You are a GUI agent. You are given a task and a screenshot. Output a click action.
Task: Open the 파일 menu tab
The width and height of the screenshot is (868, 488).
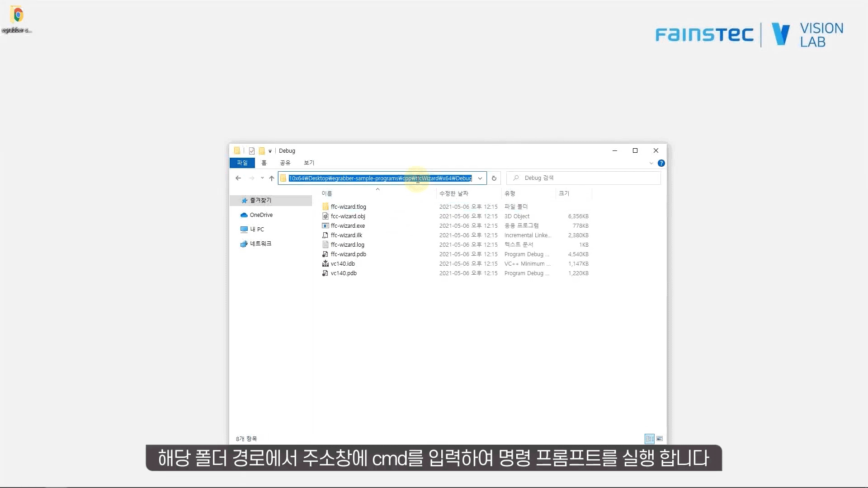click(242, 163)
